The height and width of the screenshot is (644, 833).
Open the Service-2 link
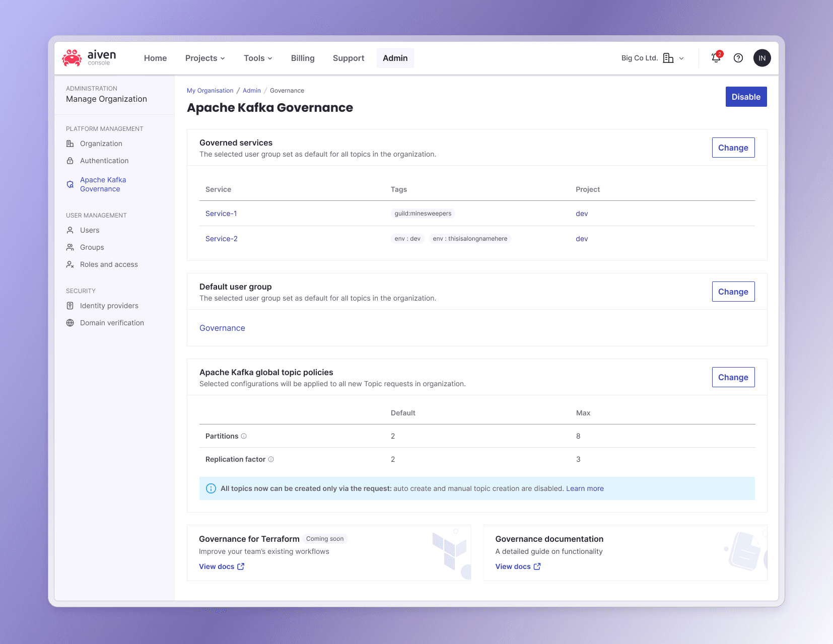[222, 239]
